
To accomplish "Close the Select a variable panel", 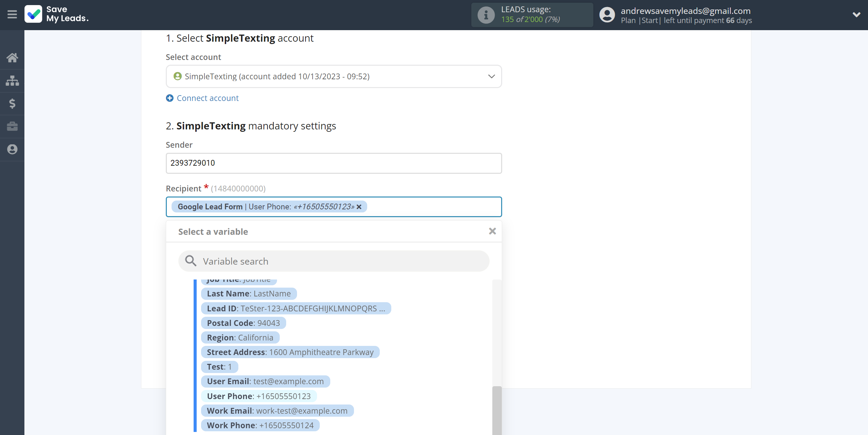I will click(x=492, y=231).
